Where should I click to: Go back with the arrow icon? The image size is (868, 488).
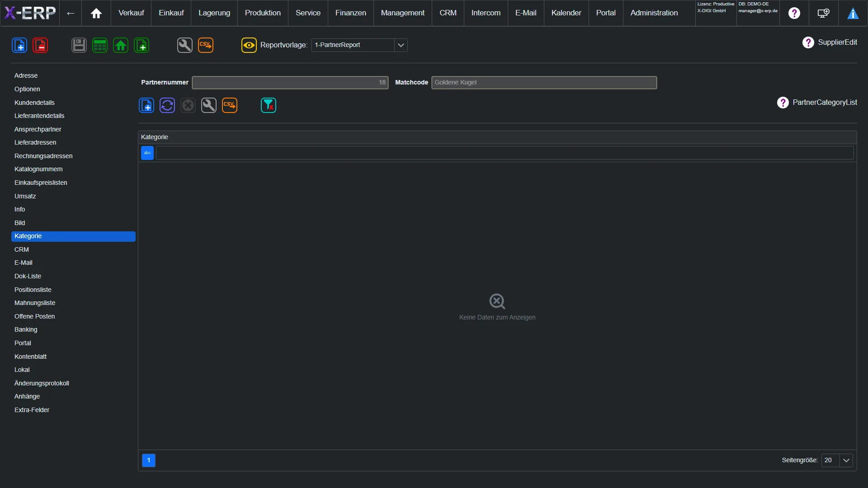pos(71,13)
